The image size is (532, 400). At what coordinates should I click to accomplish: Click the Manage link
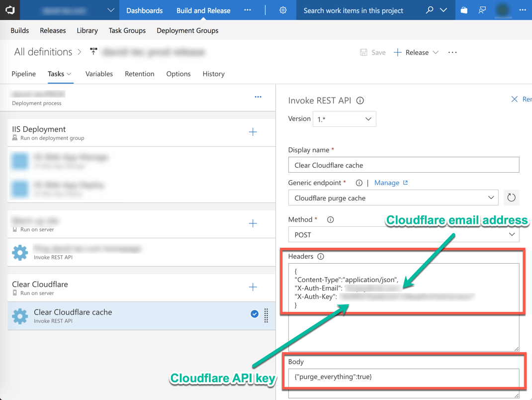(x=387, y=183)
